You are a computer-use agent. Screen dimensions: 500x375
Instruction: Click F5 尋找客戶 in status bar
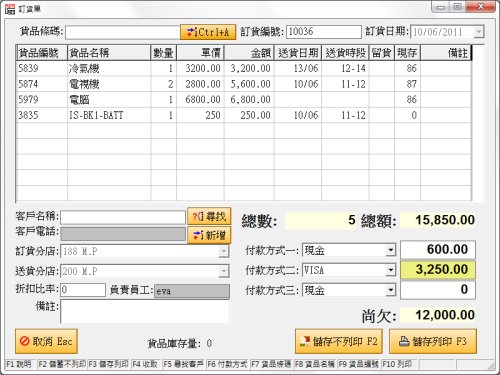coord(183,364)
